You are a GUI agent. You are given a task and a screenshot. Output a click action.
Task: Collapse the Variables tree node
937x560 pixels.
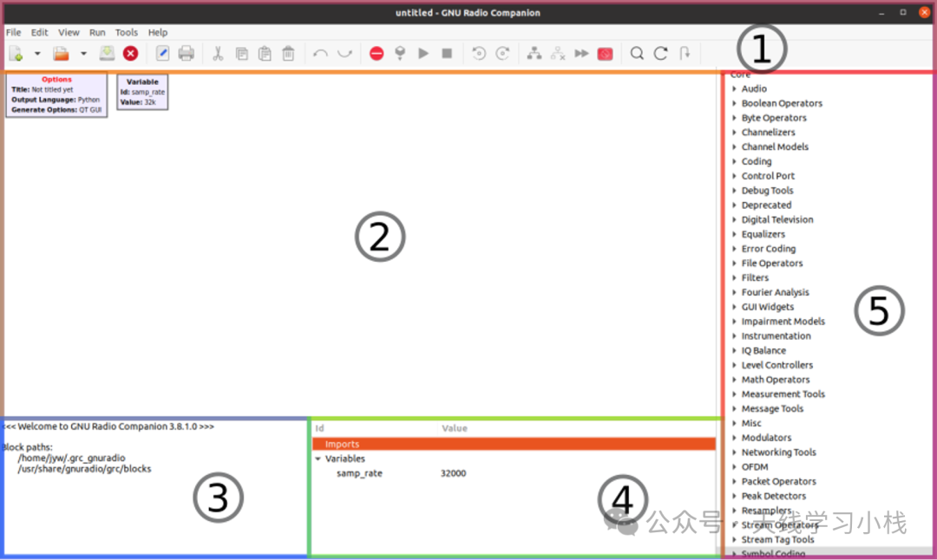click(x=318, y=459)
